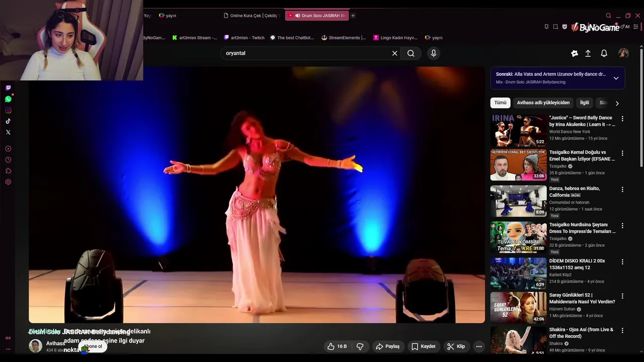The image size is (644, 362).
Task: Open TikTok in the browser sidebar
Action: [8, 121]
